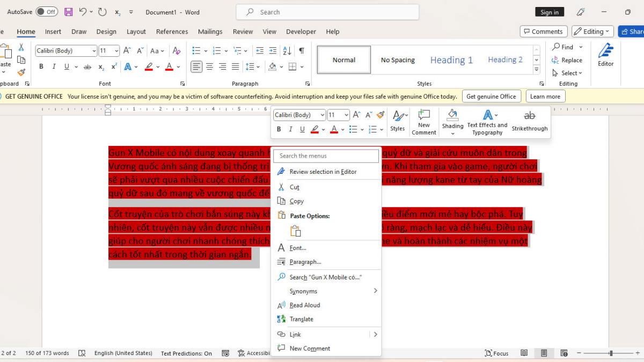Click the Search the menus field
The image size is (644, 362).
(326, 156)
